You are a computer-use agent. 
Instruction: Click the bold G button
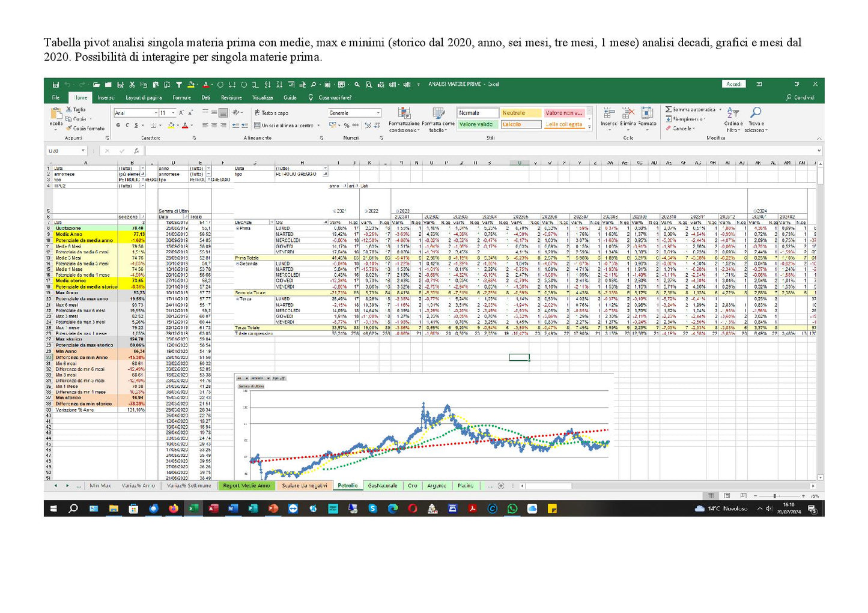(118, 125)
